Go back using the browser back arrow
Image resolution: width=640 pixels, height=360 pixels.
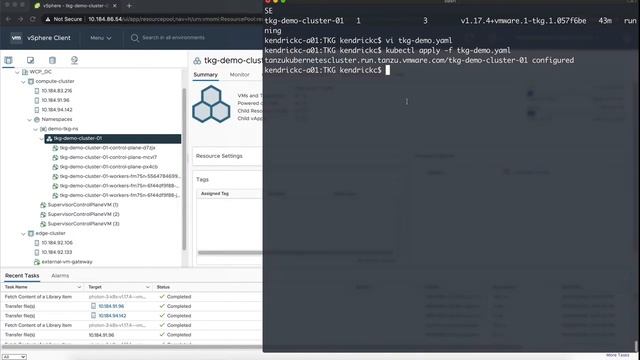pyautogui.click(x=8, y=19)
